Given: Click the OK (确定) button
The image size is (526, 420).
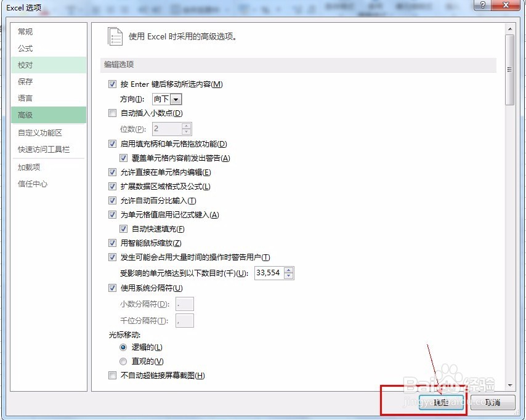Looking at the screenshot, I should (440, 402).
